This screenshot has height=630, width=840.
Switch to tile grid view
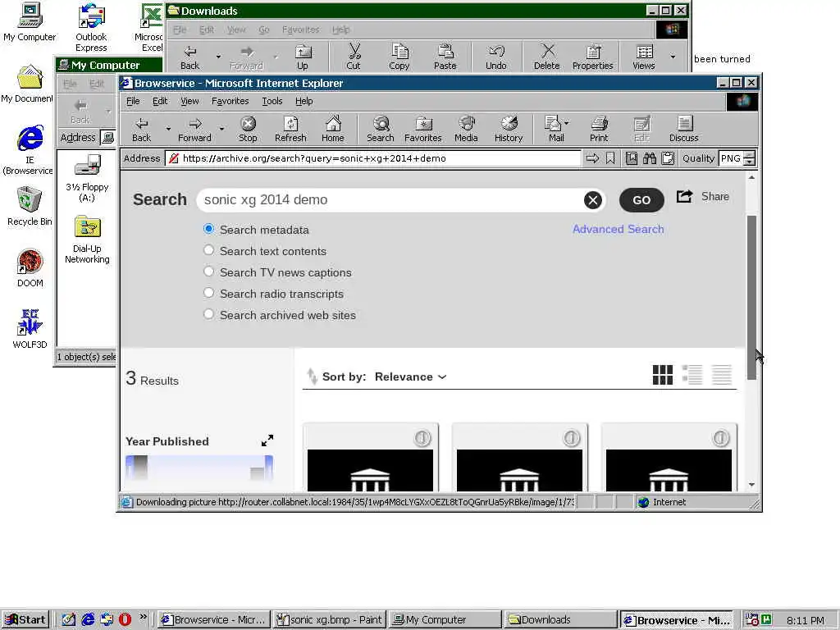click(663, 375)
